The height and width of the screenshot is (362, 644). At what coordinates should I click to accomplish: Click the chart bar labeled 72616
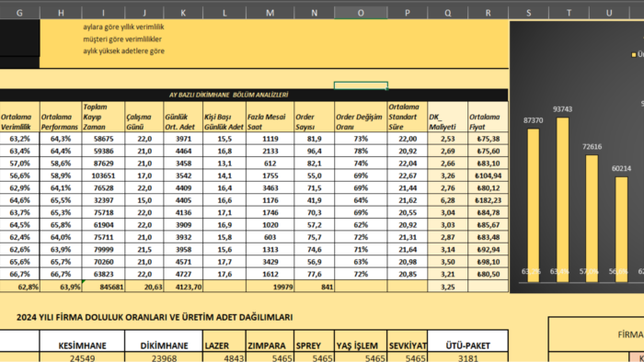point(592,219)
